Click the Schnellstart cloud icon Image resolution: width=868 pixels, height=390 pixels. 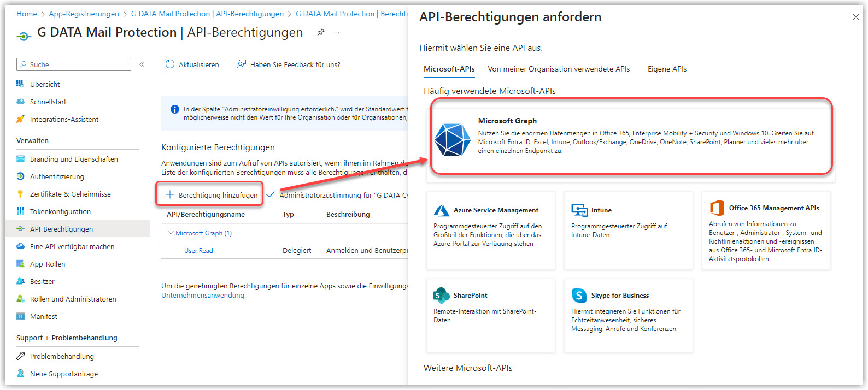tap(20, 101)
